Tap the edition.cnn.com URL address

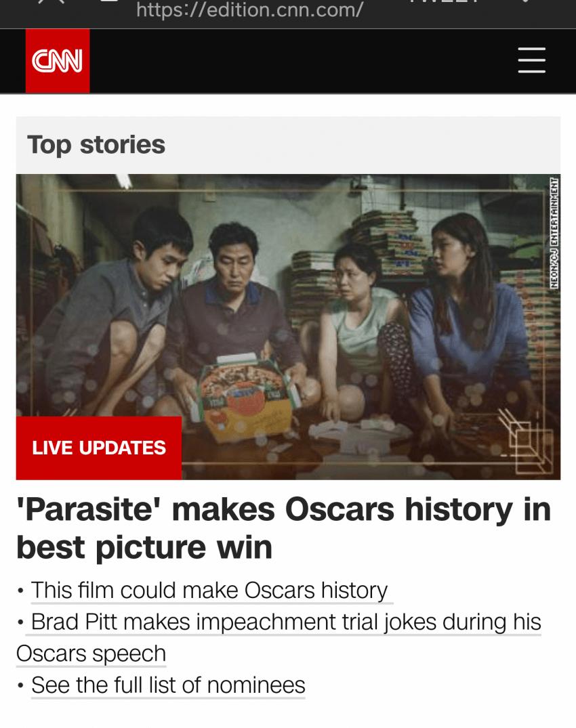click(249, 9)
